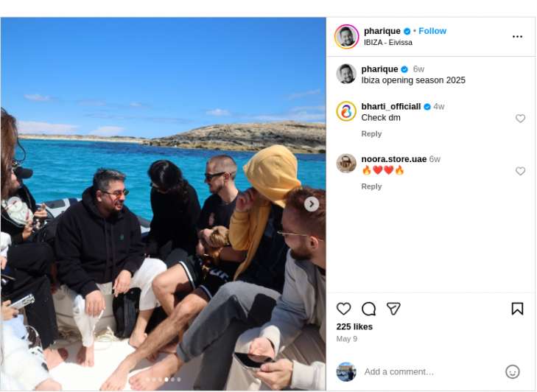
Task: Like the post with the heart icon
Action: (343, 309)
